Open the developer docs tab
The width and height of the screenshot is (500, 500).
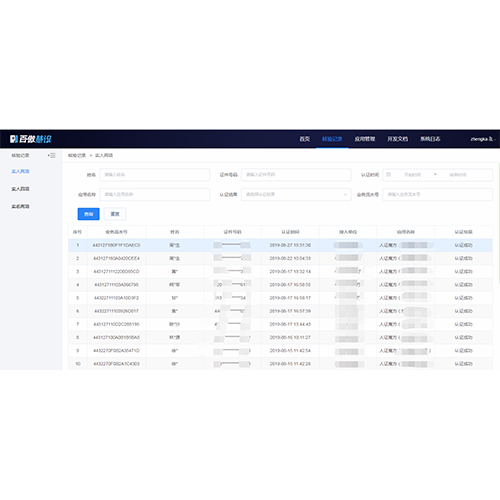(397, 139)
